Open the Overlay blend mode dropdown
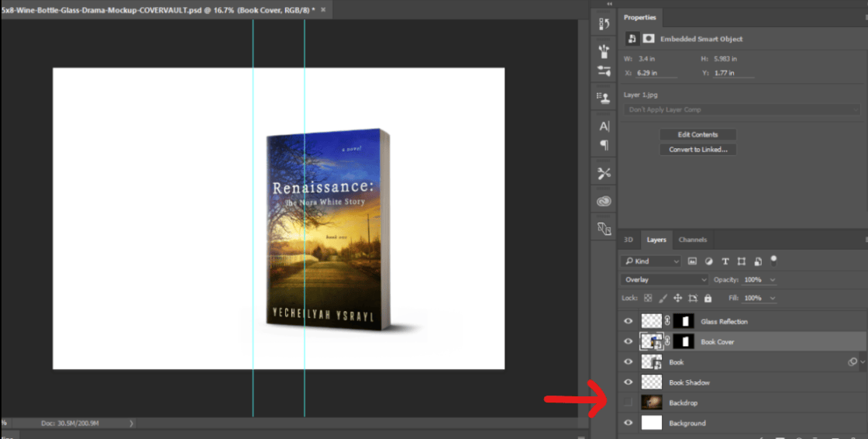 tap(664, 280)
